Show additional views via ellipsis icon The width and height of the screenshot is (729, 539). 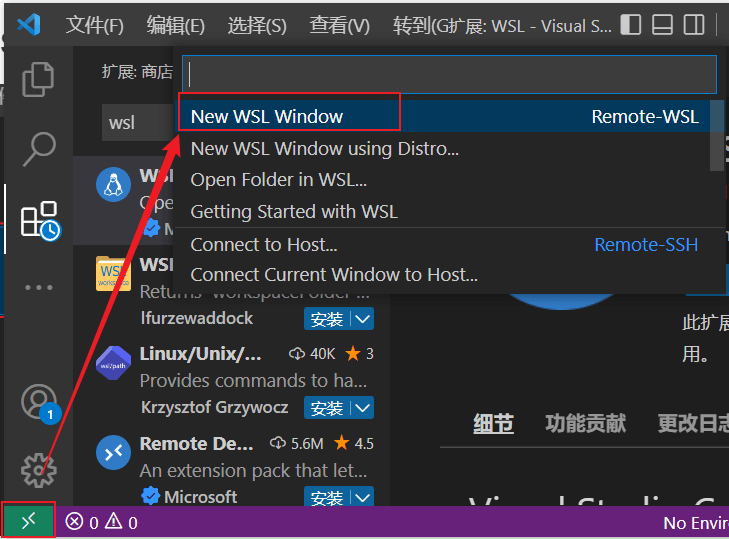[39, 287]
